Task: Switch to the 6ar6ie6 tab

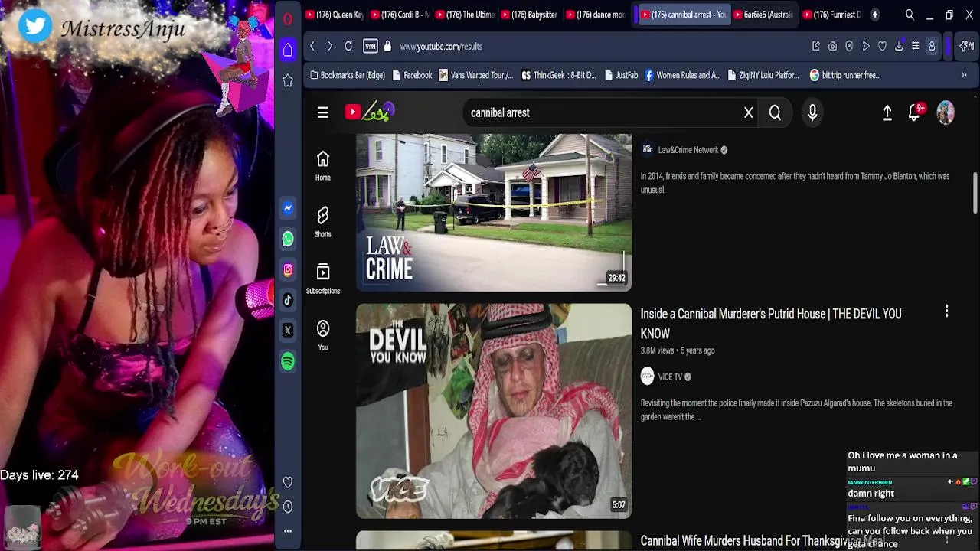Action: [763, 15]
